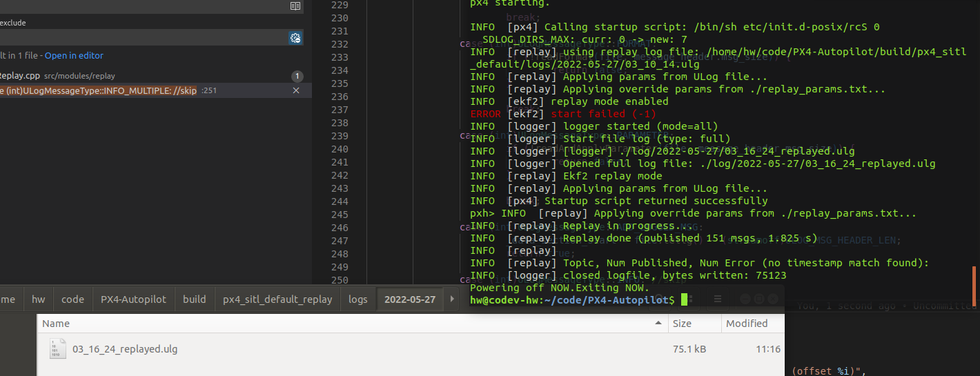Click the open-book icon in the search field
Image resolution: width=980 pixels, height=376 pixels.
295,6
